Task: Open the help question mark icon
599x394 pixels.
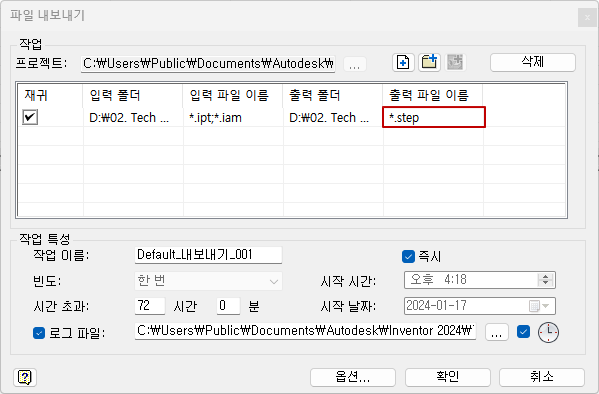Action: pyautogui.click(x=25, y=377)
